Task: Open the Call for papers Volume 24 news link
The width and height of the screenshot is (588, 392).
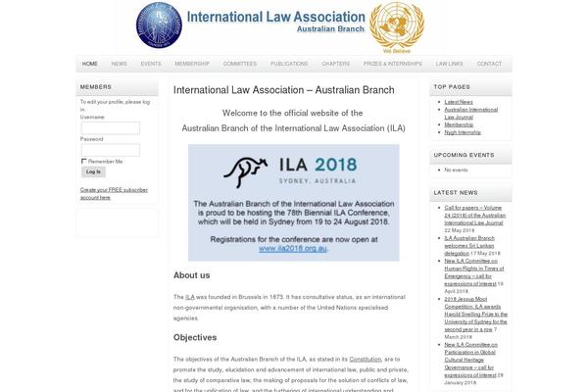Action: point(474,216)
